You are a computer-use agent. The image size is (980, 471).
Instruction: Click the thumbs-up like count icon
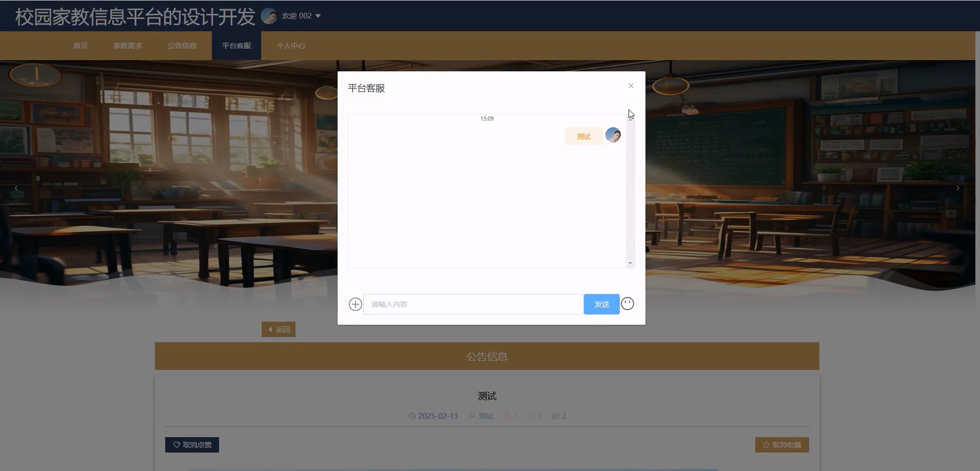click(507, 416)
